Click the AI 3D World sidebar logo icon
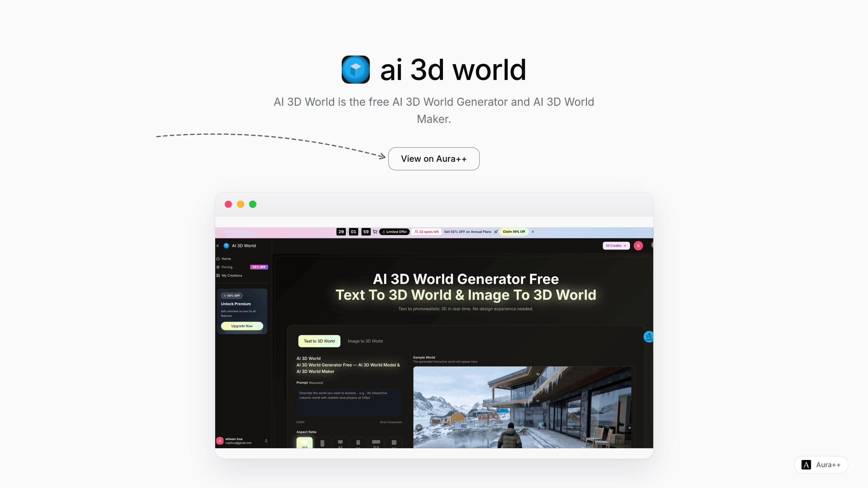 coord(226,246)
